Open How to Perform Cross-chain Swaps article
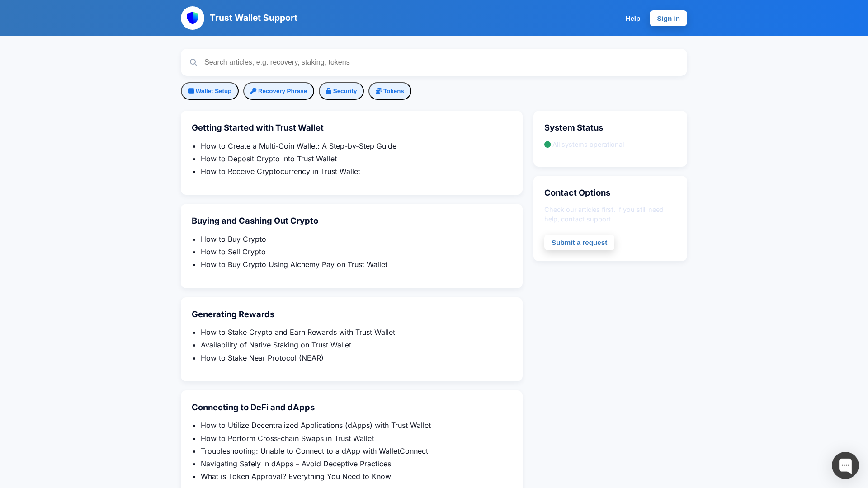 [x=287, y=438]
